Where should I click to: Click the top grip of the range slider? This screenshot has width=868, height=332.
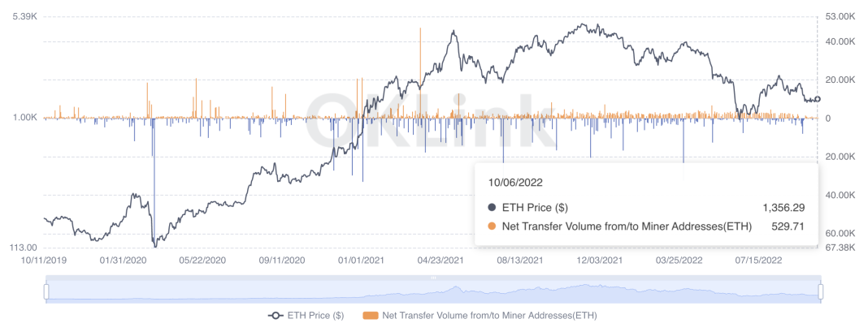click(x=433, y=278)
